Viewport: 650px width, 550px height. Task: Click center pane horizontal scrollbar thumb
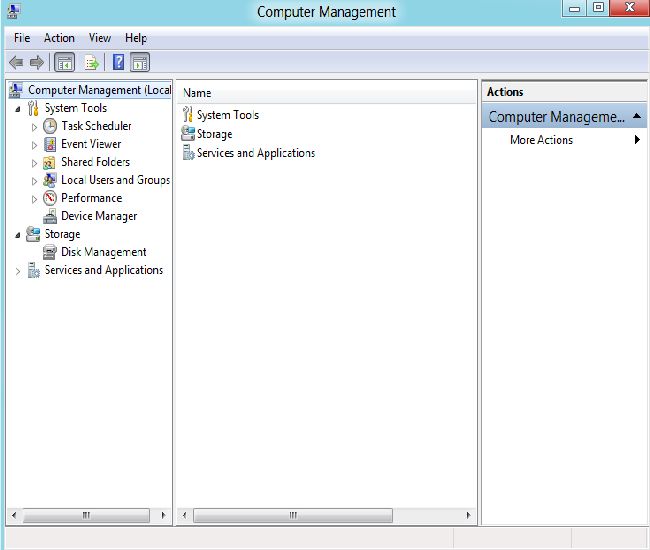[293, 516]
